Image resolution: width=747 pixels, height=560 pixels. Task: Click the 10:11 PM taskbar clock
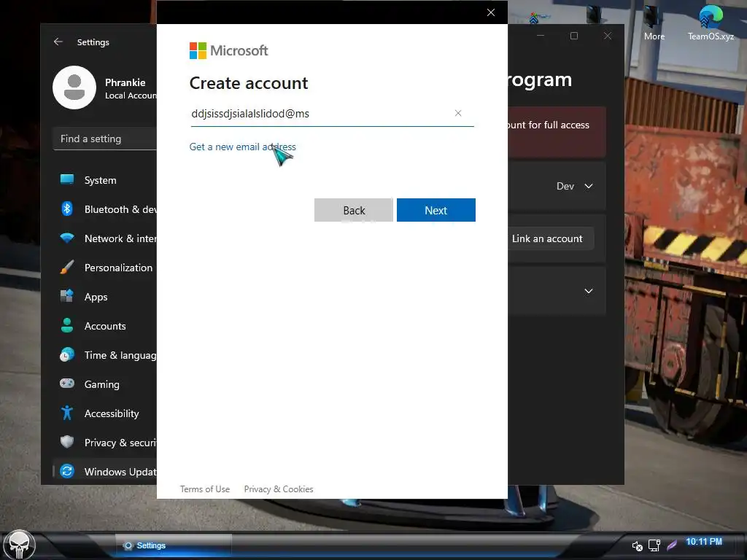click(x=704, y=542)
